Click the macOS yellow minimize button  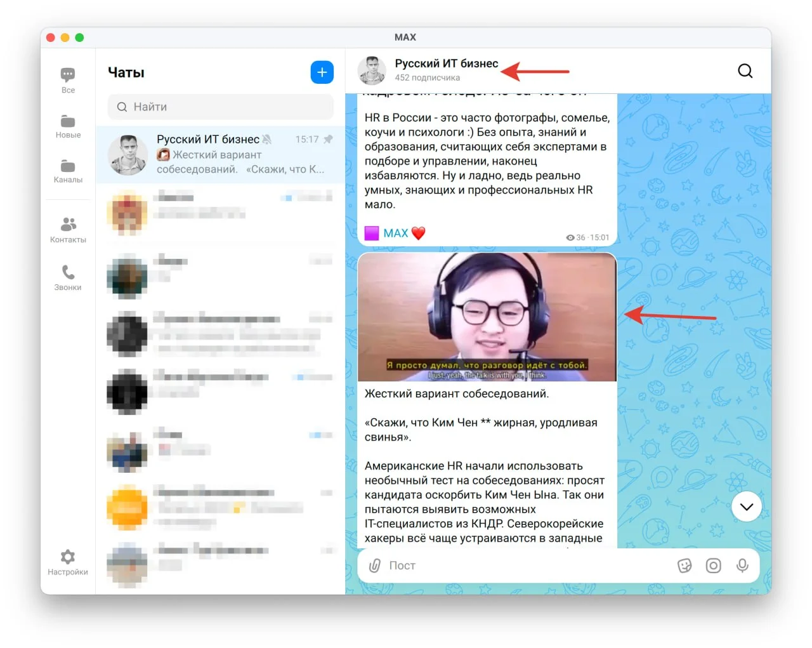click(65, 37)
